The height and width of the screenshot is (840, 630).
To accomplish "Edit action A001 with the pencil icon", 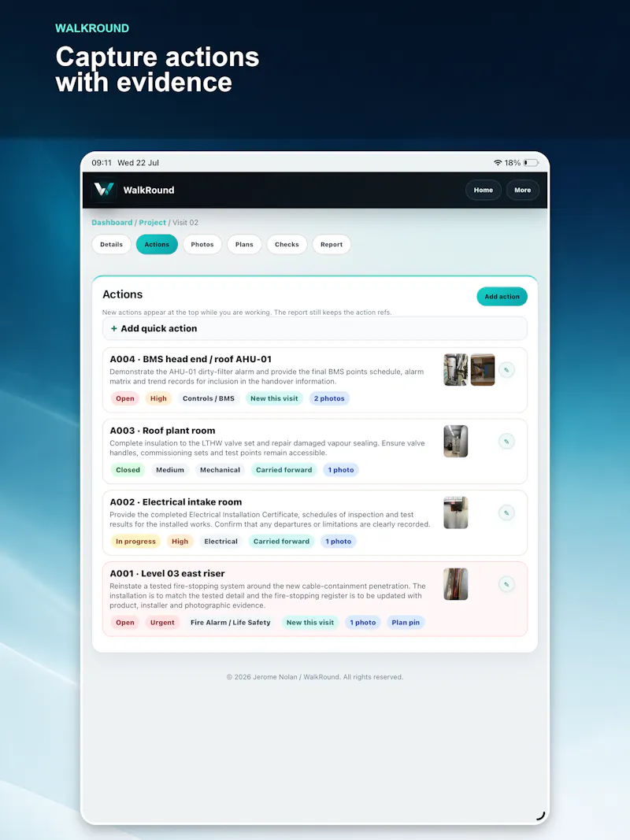I will click(x=506, y=584).
